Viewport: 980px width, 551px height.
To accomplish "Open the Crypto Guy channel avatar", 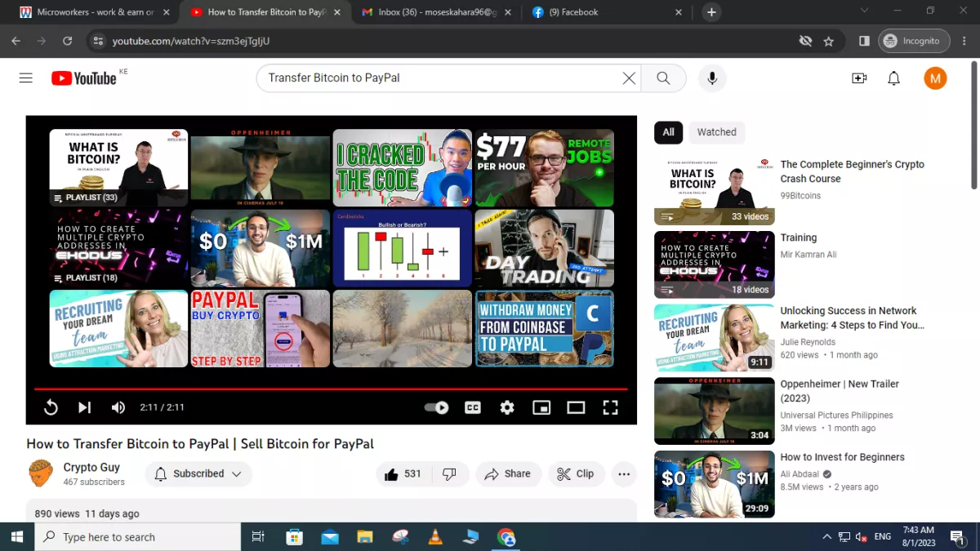I will [x=41, y=473].
